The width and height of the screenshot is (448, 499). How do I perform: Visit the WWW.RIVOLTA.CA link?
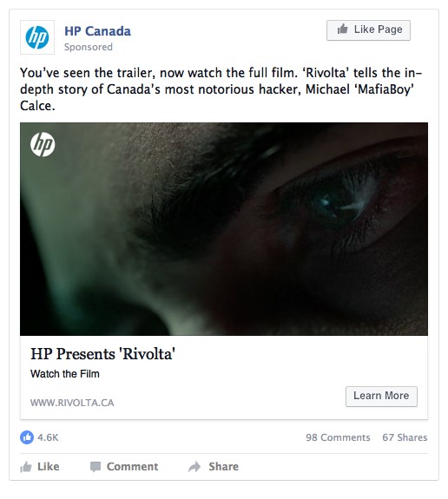point(72,403)
